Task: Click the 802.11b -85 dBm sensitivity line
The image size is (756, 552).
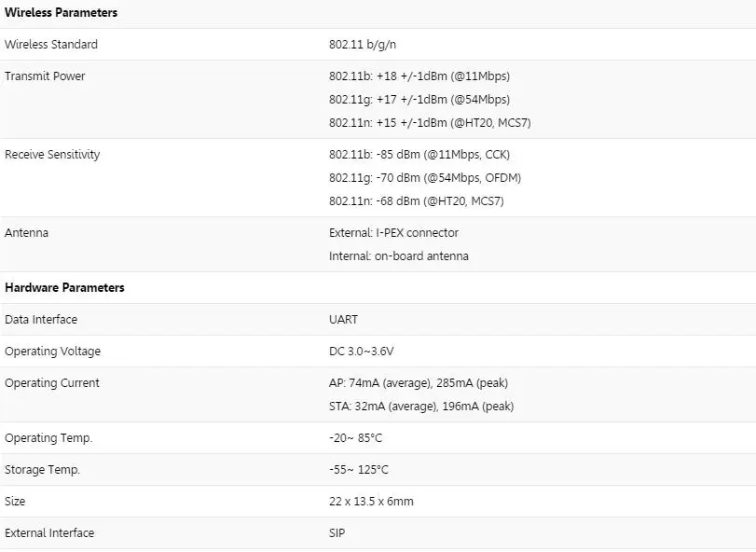Action: coord(419,155)
